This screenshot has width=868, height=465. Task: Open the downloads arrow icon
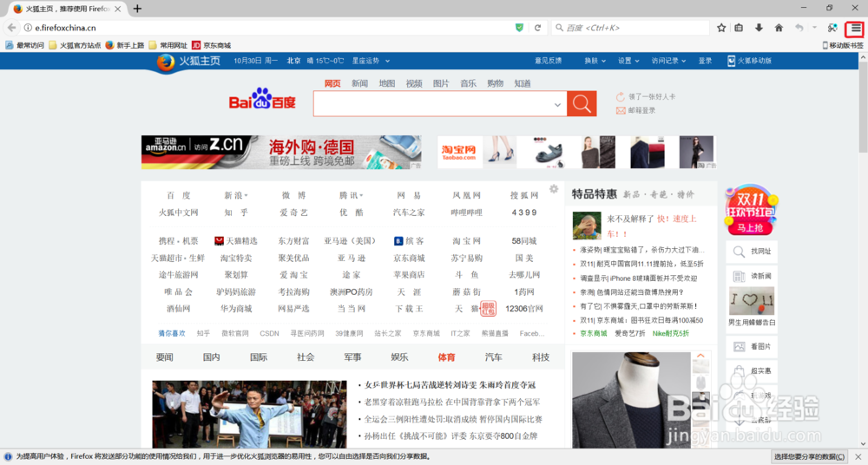pos(759,28)
